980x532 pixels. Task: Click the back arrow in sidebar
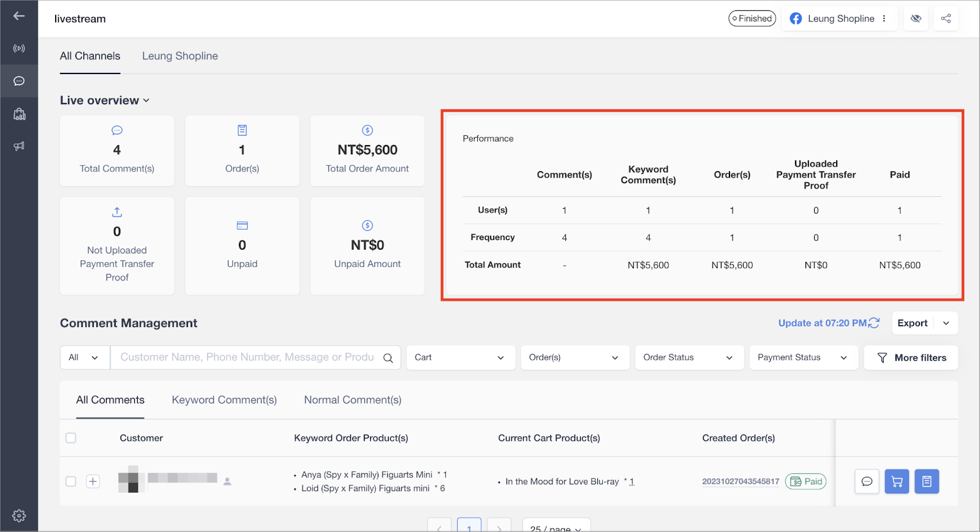(19, 16)
